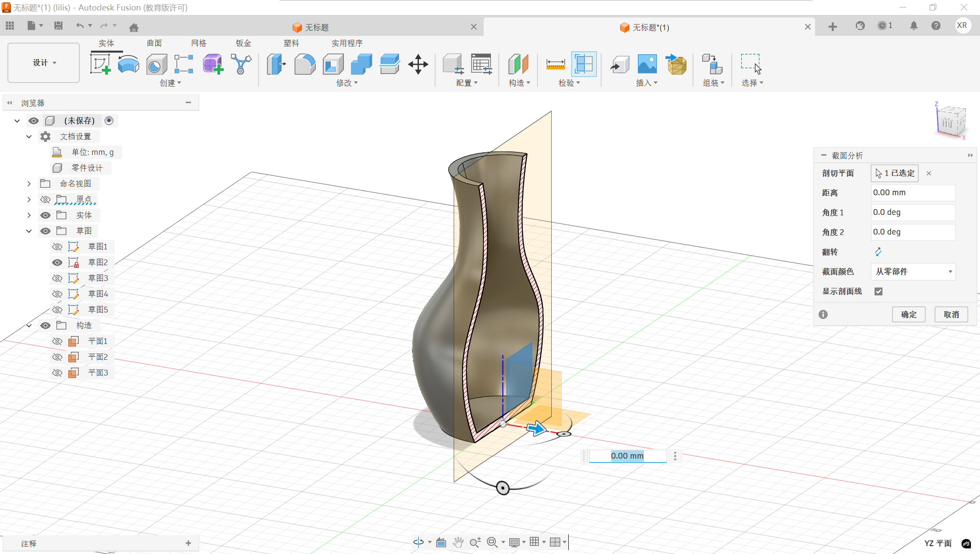
Task: Click the 确定 button
Action: [x=909, y=314]
